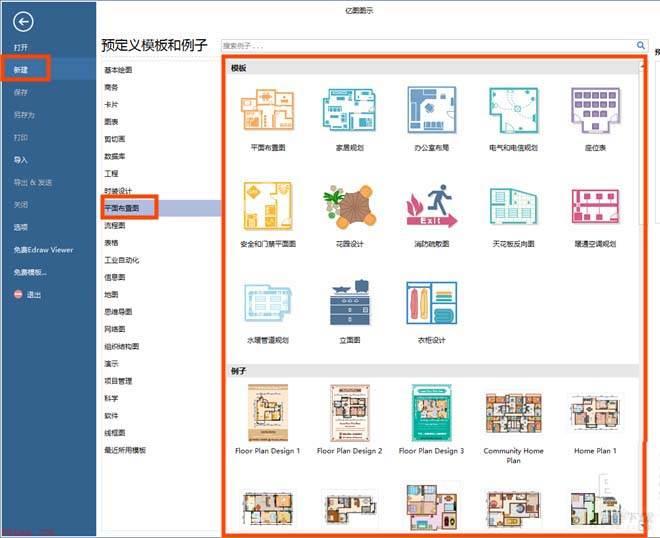The width and height of the screenshot is (660, 538).
Task: Select the 信息图 category
Action: [115, 277]
